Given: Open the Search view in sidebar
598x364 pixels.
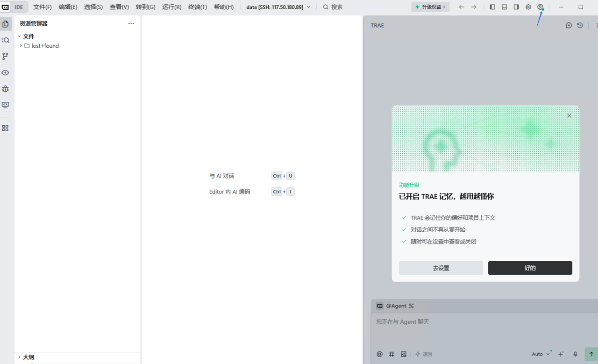Looking at the screenshot, I should (6, 40).
